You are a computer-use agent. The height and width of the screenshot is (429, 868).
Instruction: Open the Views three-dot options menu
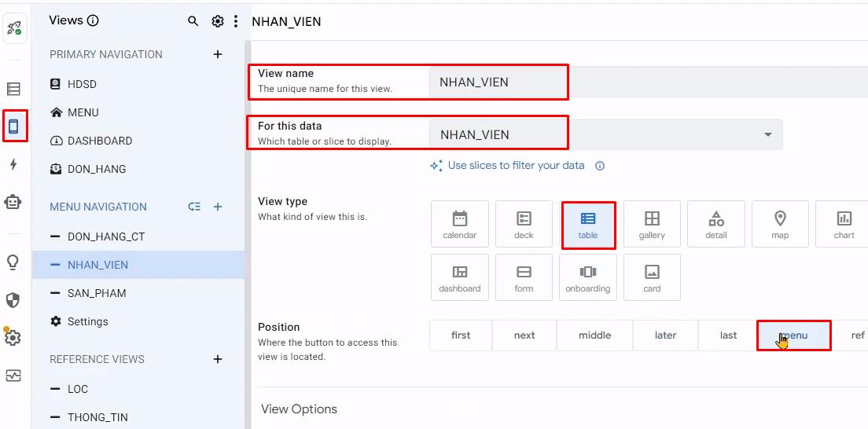pos(236,21)
